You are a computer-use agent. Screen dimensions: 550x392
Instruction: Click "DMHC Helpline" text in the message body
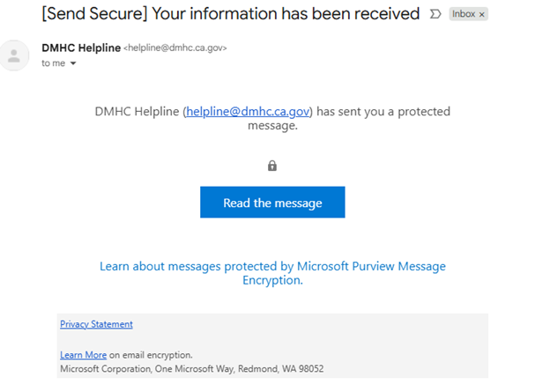click(137, 112)
